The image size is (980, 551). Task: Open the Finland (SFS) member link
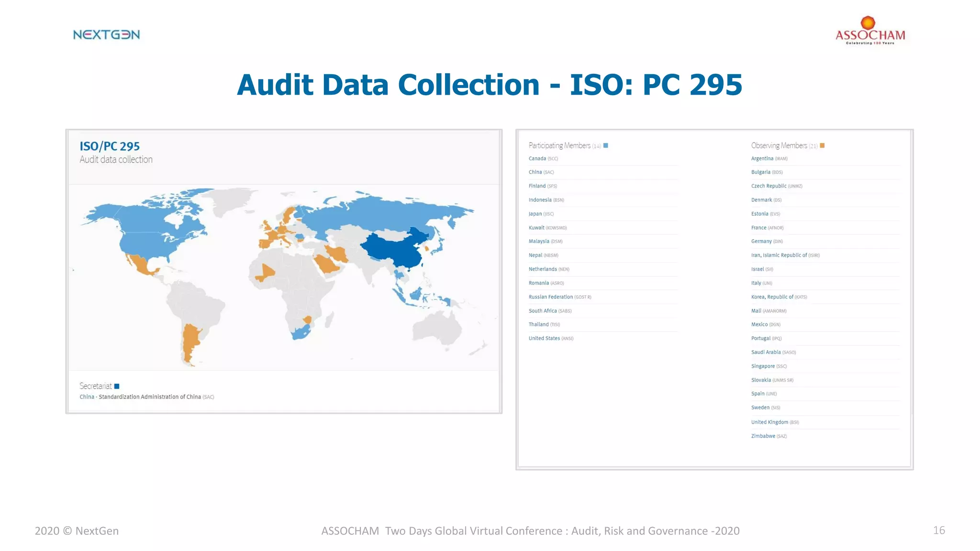click(x=543, y=186)
